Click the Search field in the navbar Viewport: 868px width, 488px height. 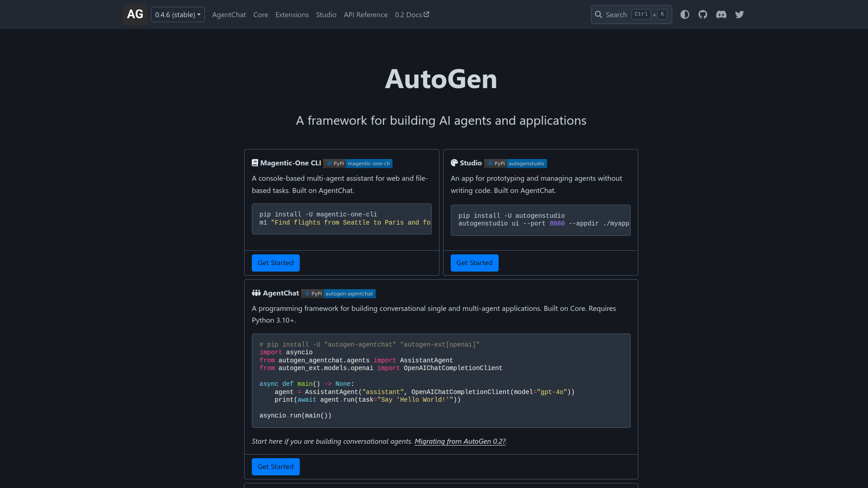point(631,14)
